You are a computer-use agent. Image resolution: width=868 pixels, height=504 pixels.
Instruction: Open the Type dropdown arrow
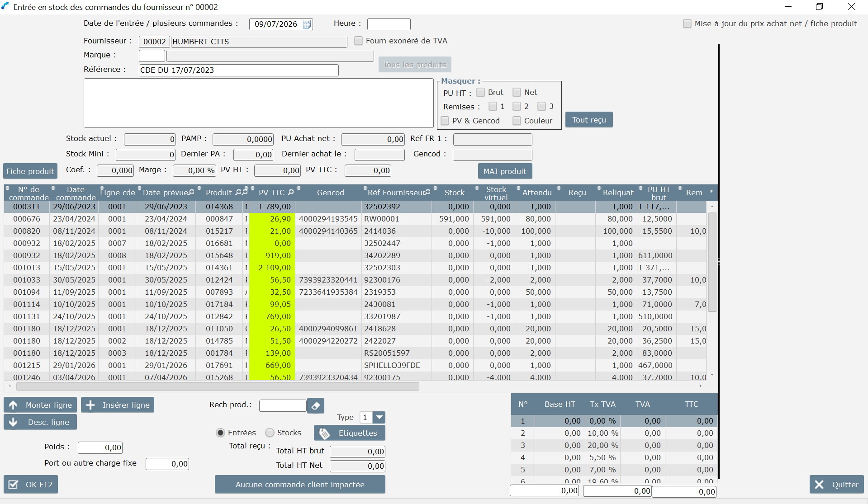(379, 417)
